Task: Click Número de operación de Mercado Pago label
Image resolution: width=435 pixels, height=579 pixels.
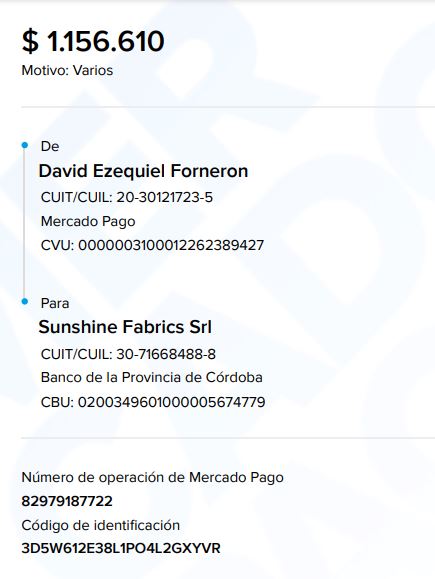Action: pyautogui.click(x=153, y=477)
